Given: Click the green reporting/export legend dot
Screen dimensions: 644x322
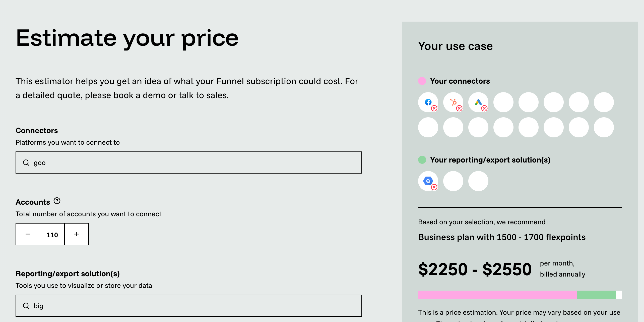Looking at the screenshot, I should (422, 160).
